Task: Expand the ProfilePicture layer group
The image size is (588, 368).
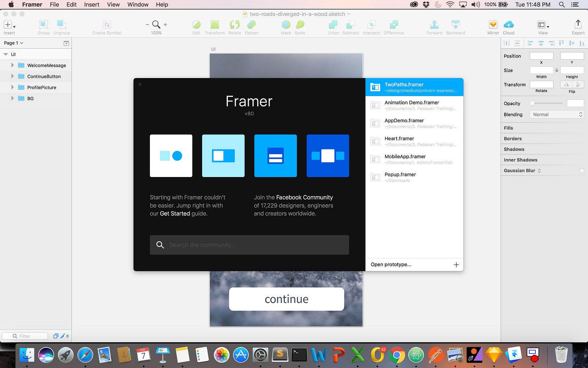Action: click(x=12, y=87)
